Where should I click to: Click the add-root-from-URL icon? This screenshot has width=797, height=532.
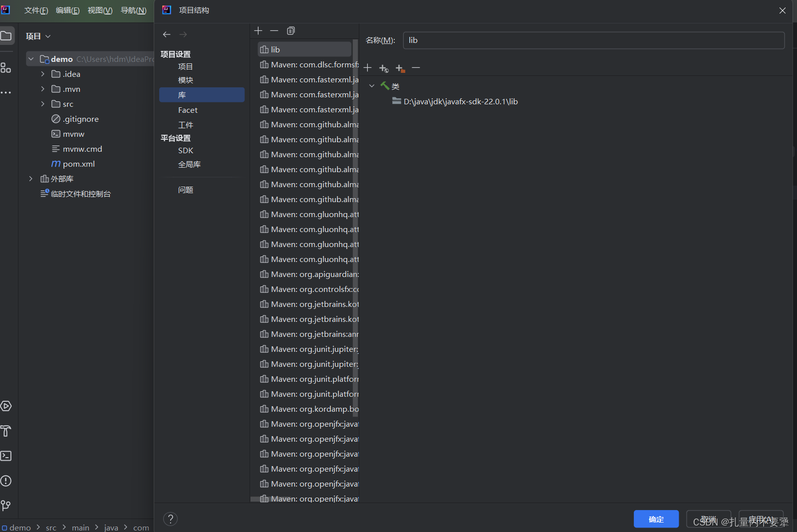[384, 68]
